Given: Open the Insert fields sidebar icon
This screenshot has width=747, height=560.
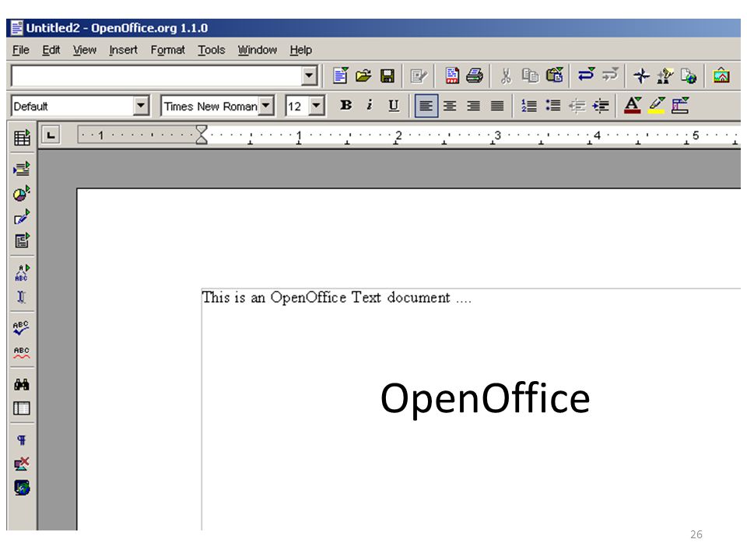Looking at the screenshot, I should (x=22, y=169).
